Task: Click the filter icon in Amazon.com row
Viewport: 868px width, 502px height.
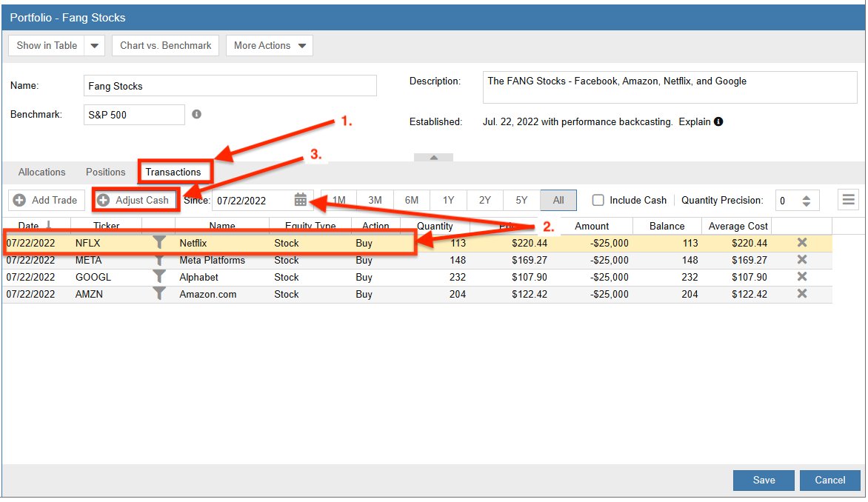Action: [x=158, y=294]
